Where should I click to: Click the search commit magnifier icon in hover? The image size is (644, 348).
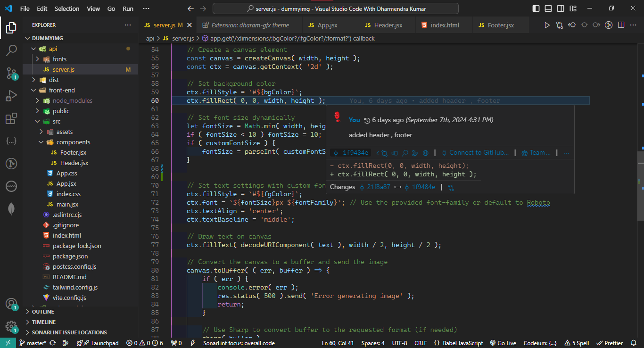pyautogui.click(x=405, y=153)
